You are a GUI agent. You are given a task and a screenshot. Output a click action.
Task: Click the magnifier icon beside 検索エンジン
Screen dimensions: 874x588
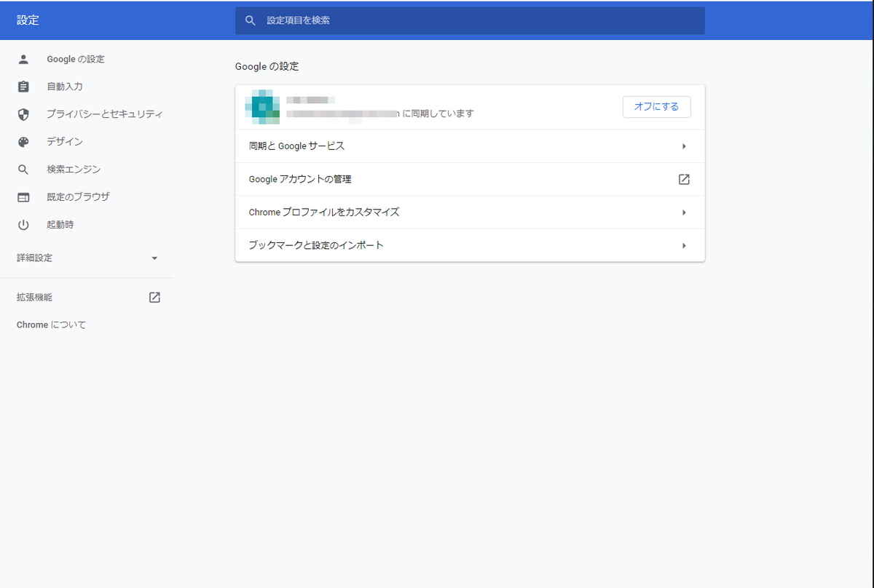23,170
